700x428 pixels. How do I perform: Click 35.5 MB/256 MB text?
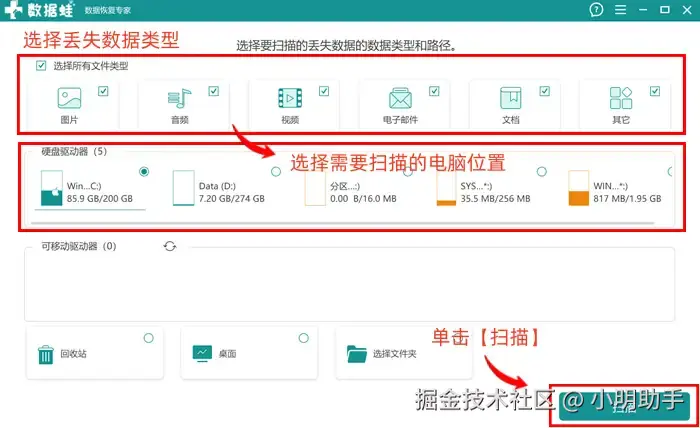496,199
